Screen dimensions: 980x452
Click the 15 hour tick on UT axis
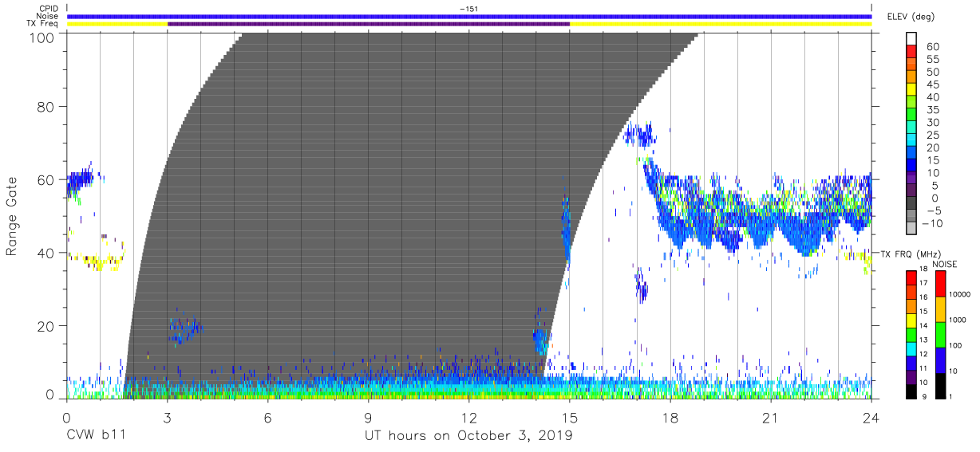tap(569, 417)
